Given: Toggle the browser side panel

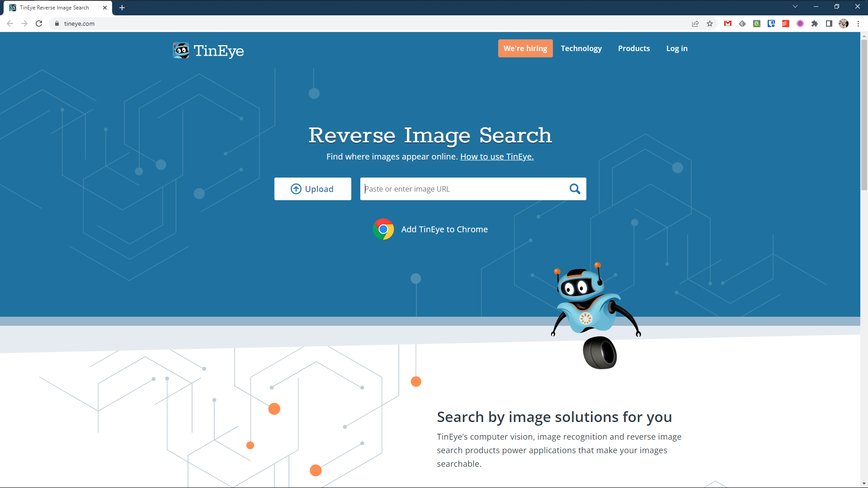Looking at the screenshot, I should click(x=829, y=23).
